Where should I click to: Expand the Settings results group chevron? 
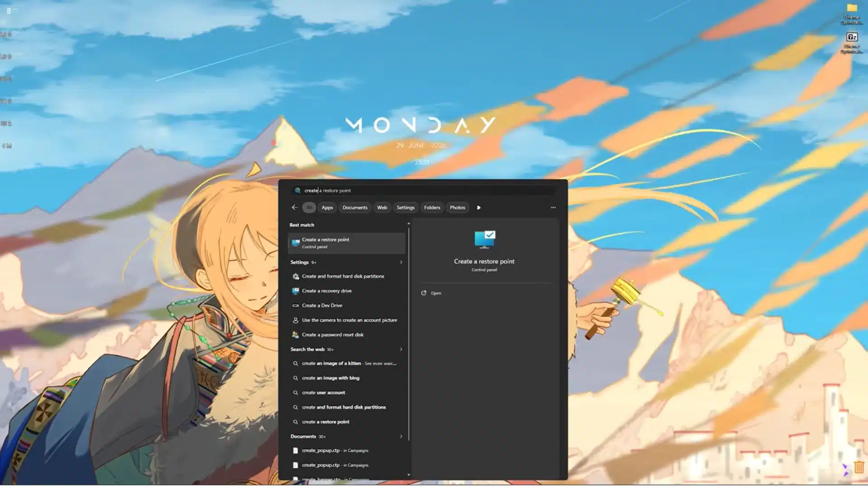401,262
